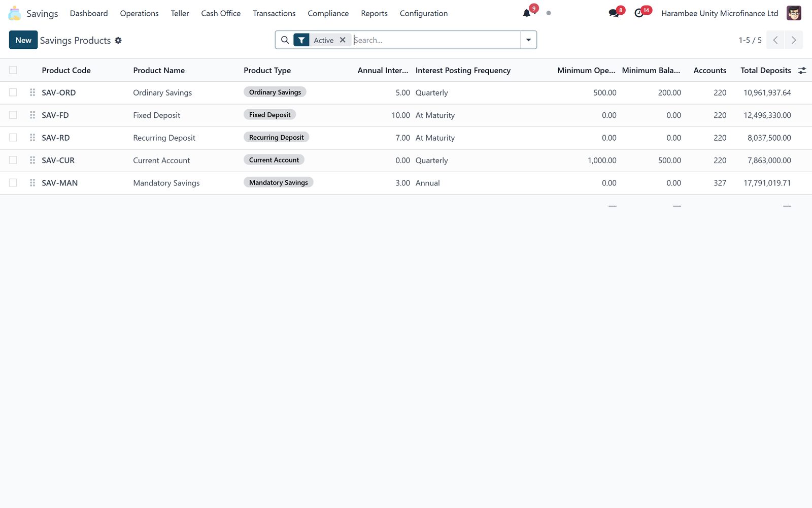Open the Mandatory Savings product name cell

tap(166, 183)
